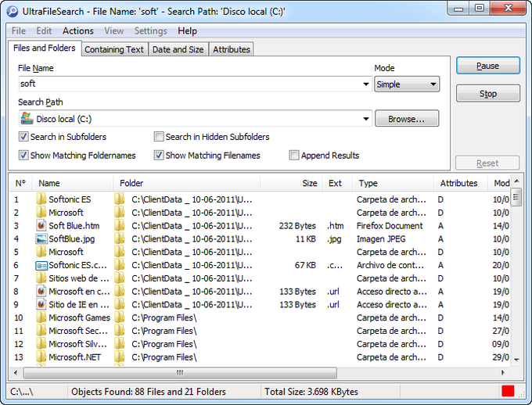
Task: Click the Microsoft folder icon in row 5
Action: 41,252
